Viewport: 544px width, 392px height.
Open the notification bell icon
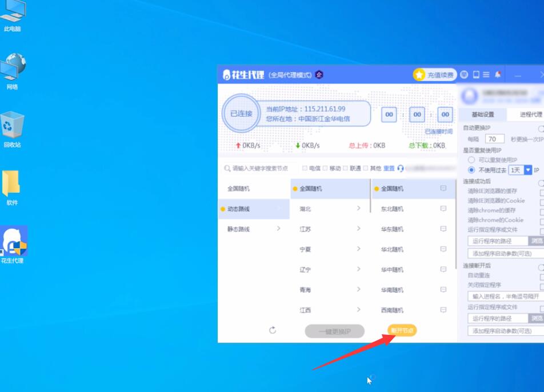tap(498, 74)
